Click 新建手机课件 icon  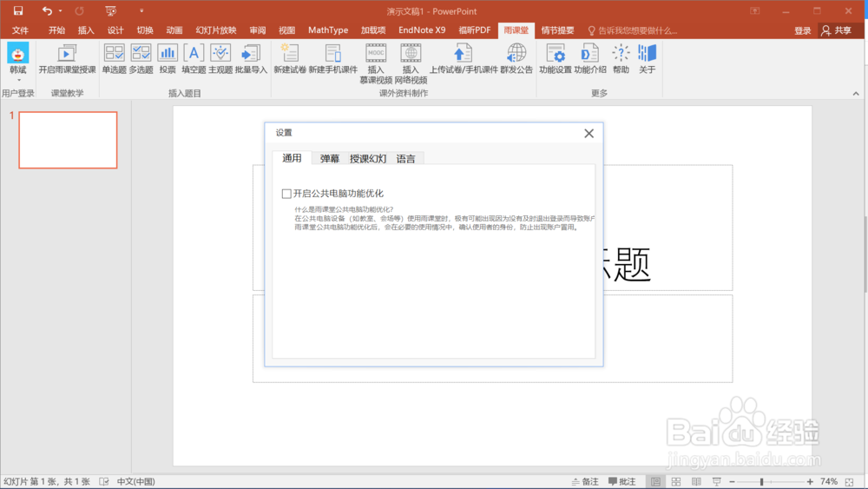[x=332, y=59]
